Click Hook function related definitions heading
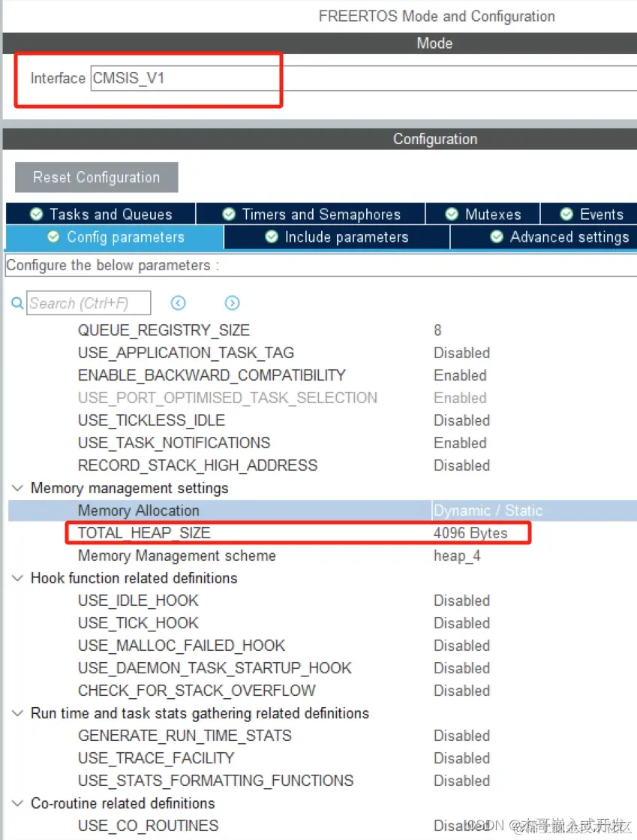This screenshot has width=637, height=840. pos(134,578)
